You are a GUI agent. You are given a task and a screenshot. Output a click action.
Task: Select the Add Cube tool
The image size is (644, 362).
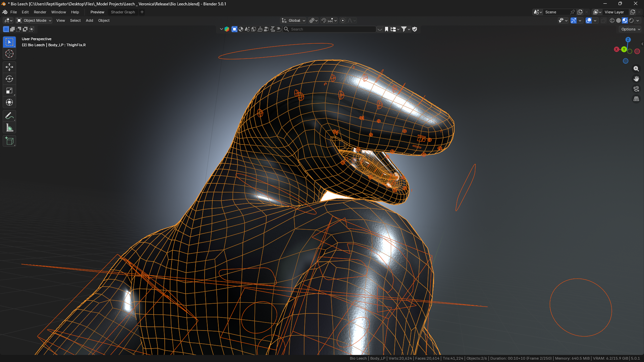[9, 141]
